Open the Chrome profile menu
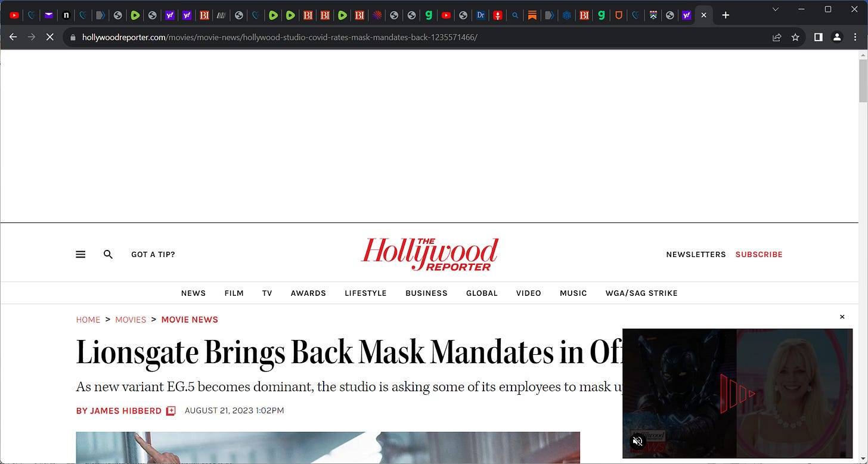The image size is (868, 464). 837,37
